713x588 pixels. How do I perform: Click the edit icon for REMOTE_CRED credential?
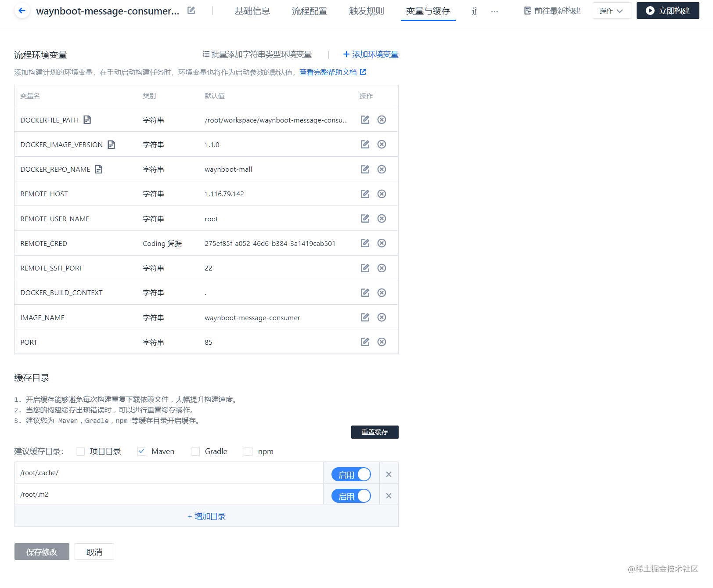pos(365,243)
